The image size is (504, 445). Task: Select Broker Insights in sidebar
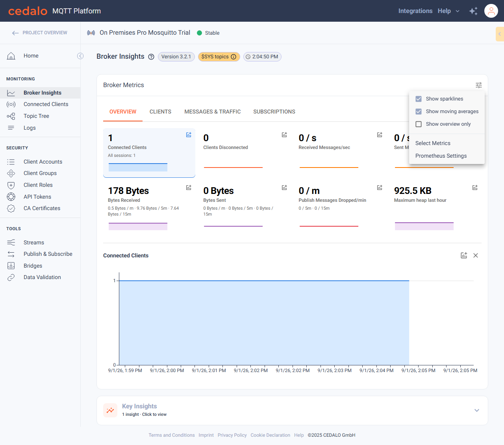pos(40,93)
